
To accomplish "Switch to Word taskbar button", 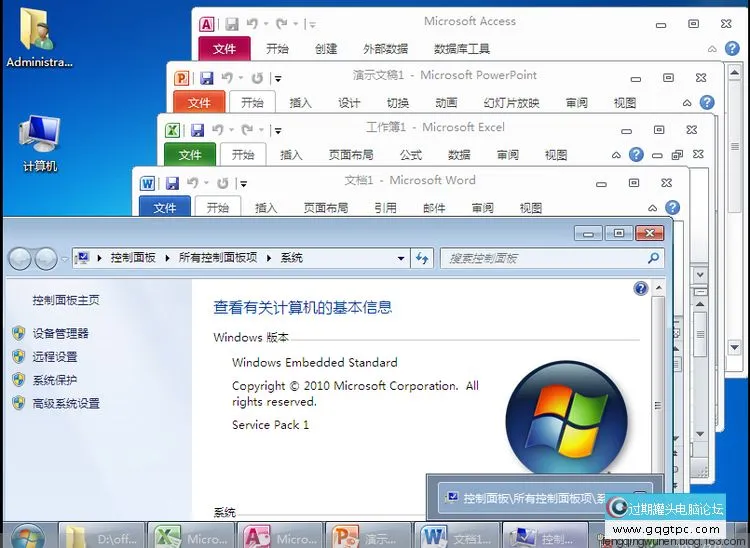I will tap(457, 537).
